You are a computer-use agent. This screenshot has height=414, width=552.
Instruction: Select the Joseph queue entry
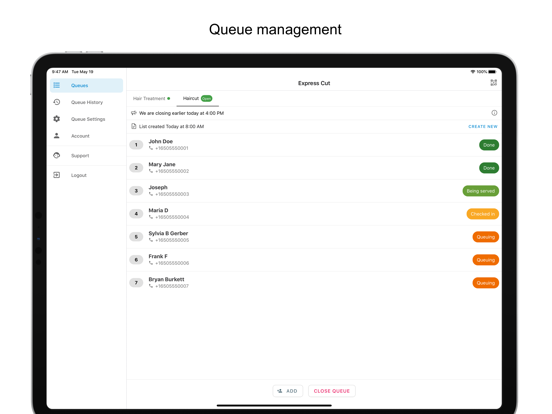314,191
